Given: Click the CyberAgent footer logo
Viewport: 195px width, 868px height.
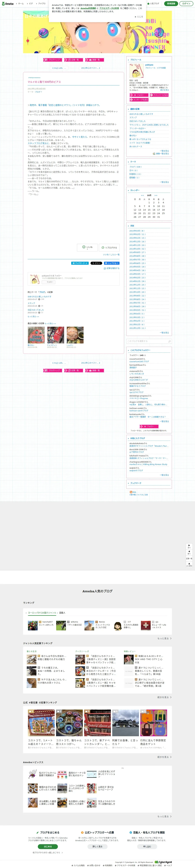Looking at the screenshot, I should point(163,862).
